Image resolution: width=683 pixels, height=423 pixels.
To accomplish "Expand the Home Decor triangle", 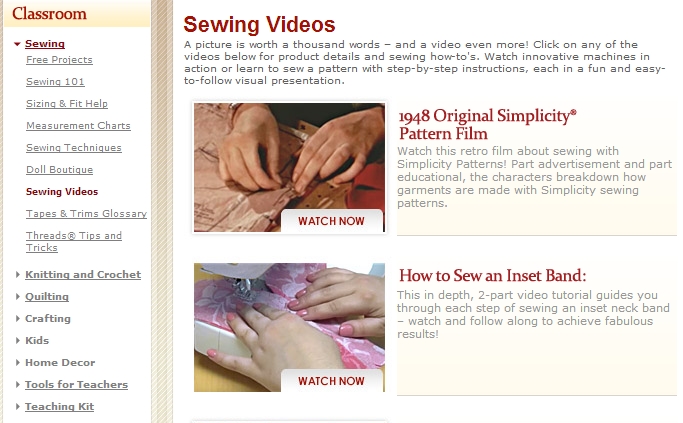I will (x=17, y=362).
